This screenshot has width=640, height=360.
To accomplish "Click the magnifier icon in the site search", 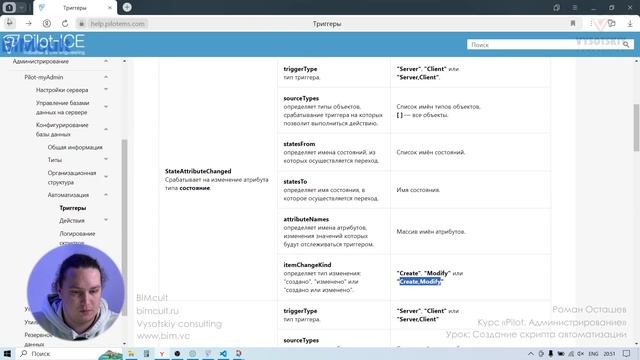I will pyautogui.click(x=626, y=44).
